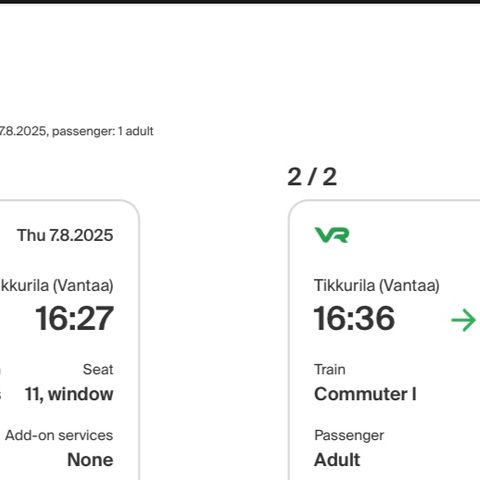Click the Tikkurila (Vantaa) arrival station on first ticket
This screenshot has width=480, height=480.
pos(57,286)
